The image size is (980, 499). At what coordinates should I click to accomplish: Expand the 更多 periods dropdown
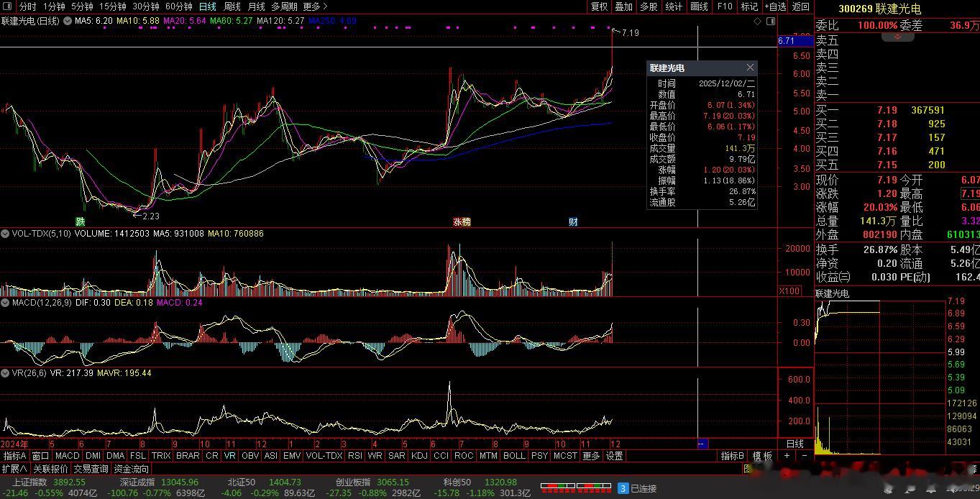316,6
